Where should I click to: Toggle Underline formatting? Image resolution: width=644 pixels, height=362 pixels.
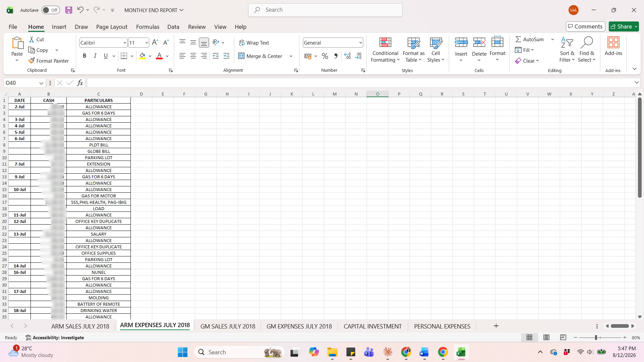coord(106,56)
